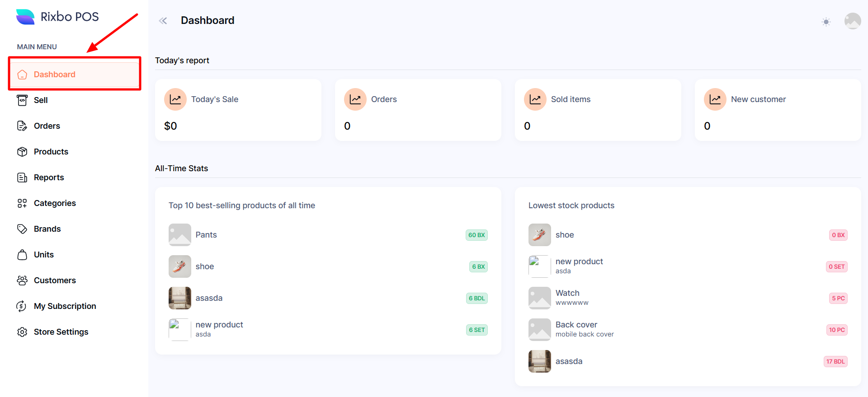The width and height of the screenshot is (868, 397).
Task: Click the Units bag icon
Action: click(x=22, y=255)
